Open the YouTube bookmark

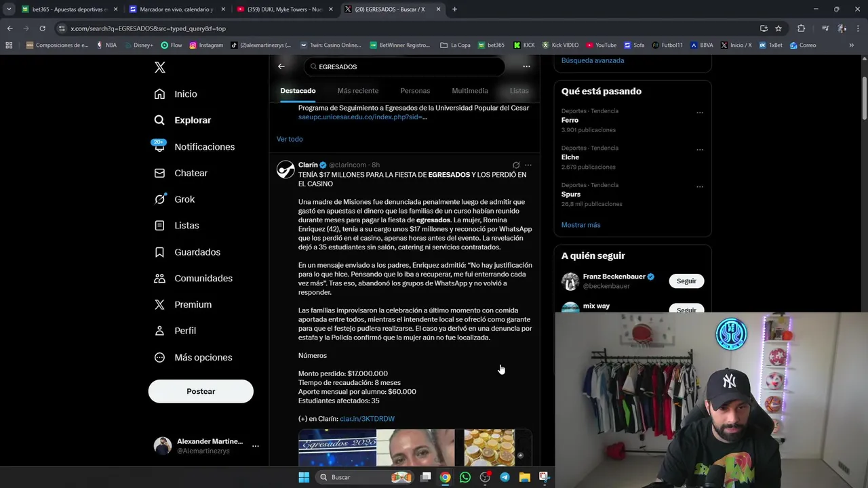point(601,45)
